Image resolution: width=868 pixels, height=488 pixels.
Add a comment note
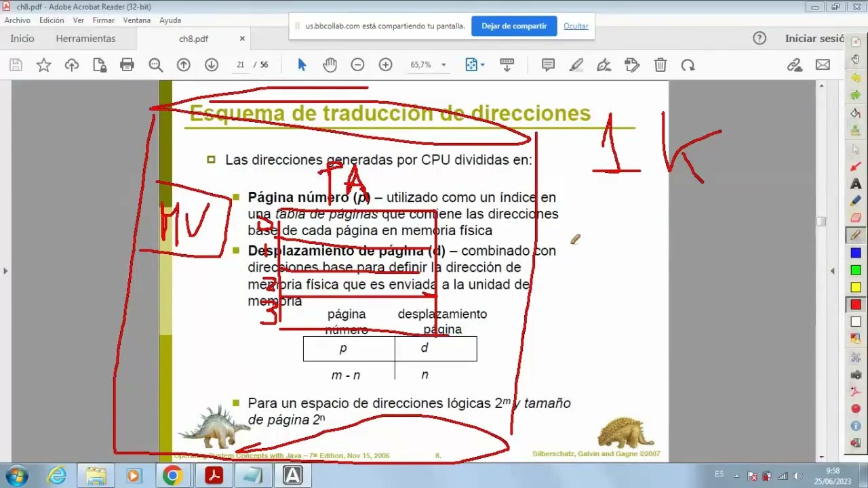click(548, 65)
